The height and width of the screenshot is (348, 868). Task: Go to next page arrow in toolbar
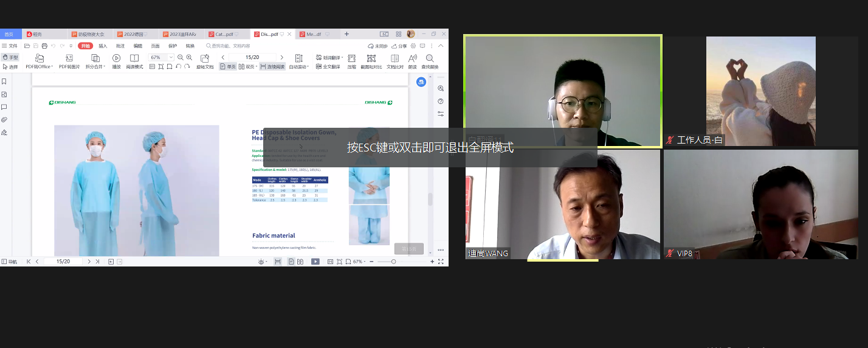coord(281,57)
